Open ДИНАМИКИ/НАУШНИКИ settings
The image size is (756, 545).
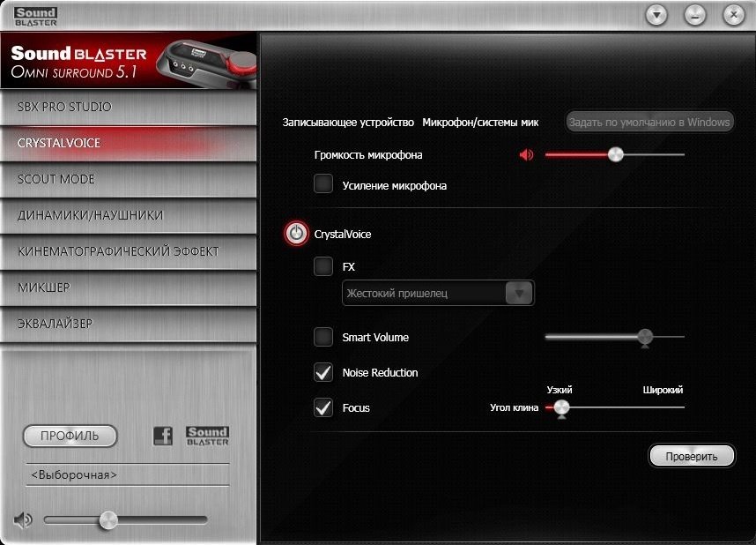(x=129, y=215)
